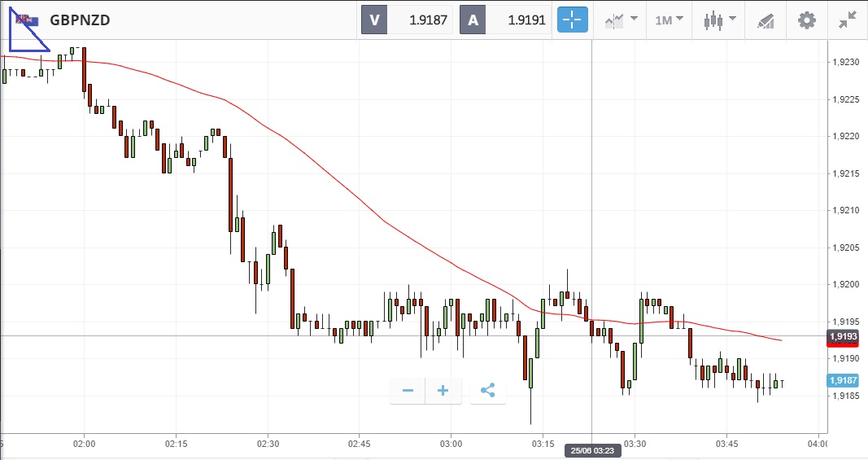
Task: Open the indicators dropdown
Action: coord(621,20)
